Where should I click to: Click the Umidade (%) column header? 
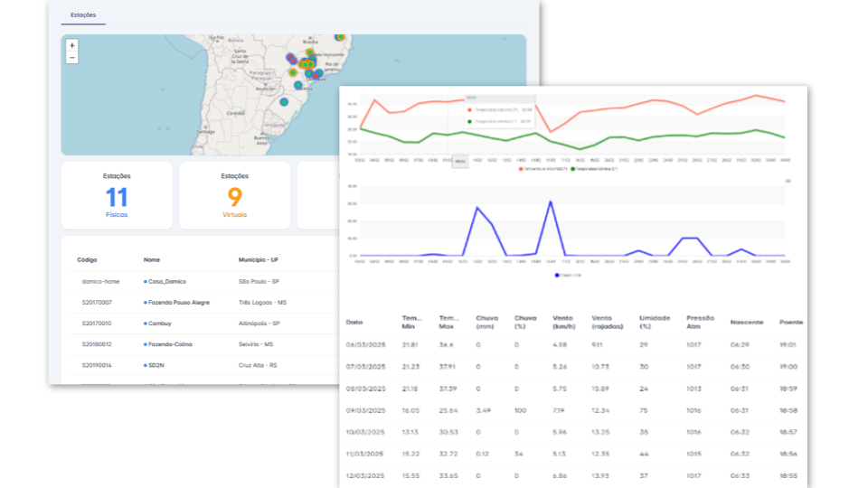click(x=655, y=322)
